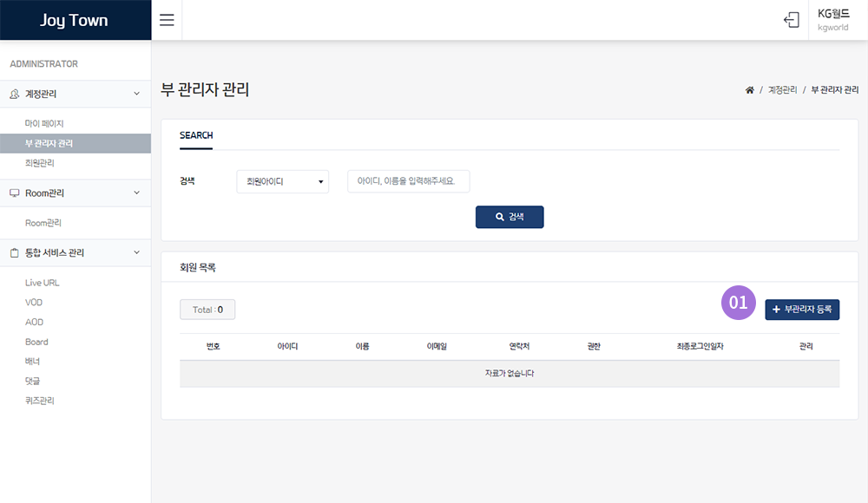This screenshot has height=503, width=868.
Task: Open 퀴즈관리 in the sidebar
Action: click(x=40, y=401)
